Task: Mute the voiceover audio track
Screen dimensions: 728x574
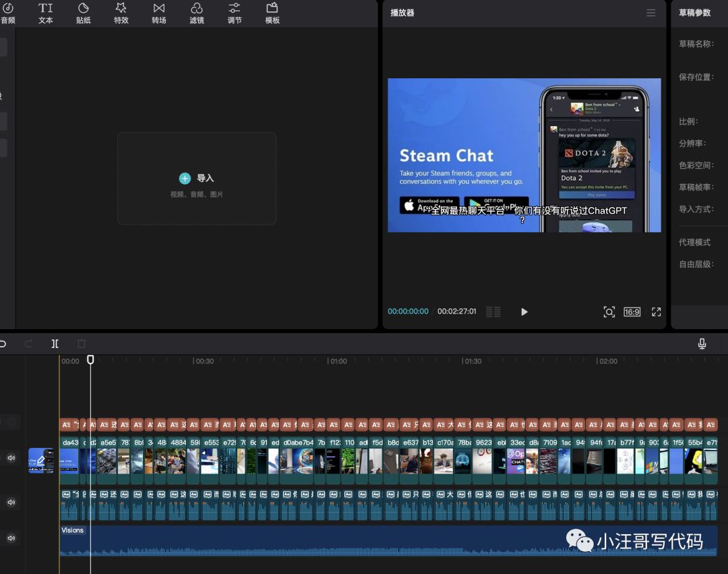Action: 11,503
